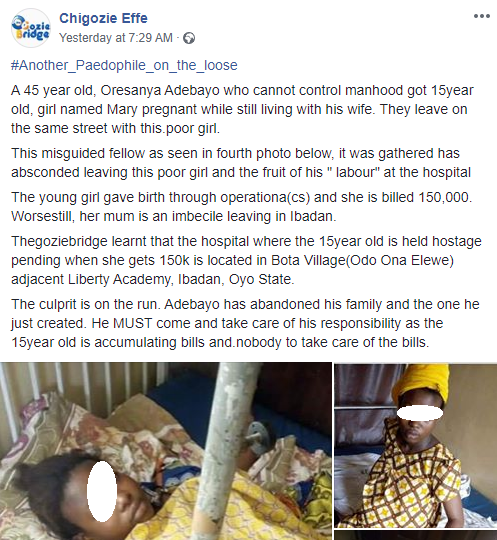The image size is (497, 540).
Task: Visit Chigozie Effe's profile name link
Action: tap(103, 18)
